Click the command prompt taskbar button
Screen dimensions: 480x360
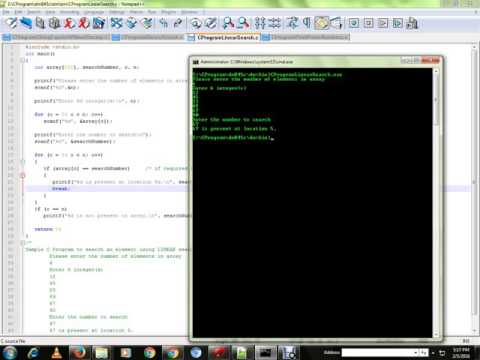[x=266, y=352]
